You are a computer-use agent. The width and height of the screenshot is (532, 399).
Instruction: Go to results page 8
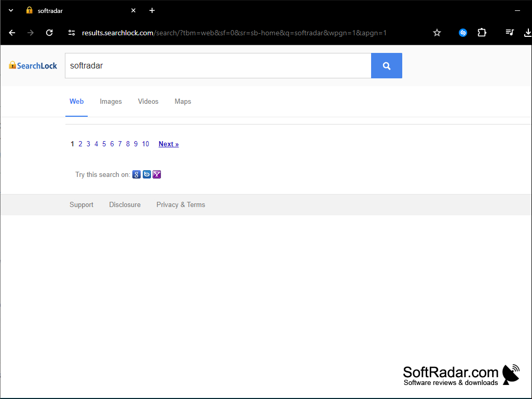[128, 144]
